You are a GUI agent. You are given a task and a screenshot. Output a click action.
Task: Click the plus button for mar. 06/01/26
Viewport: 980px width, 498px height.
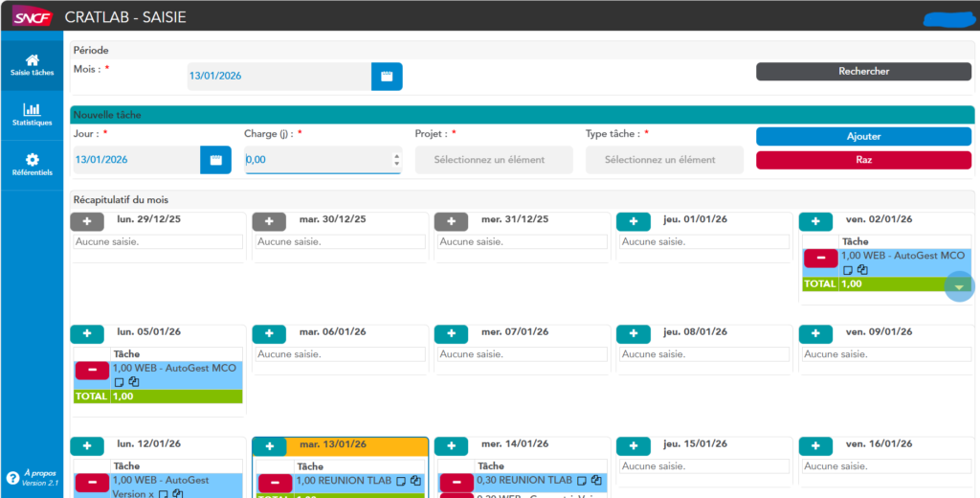point(269,333)
